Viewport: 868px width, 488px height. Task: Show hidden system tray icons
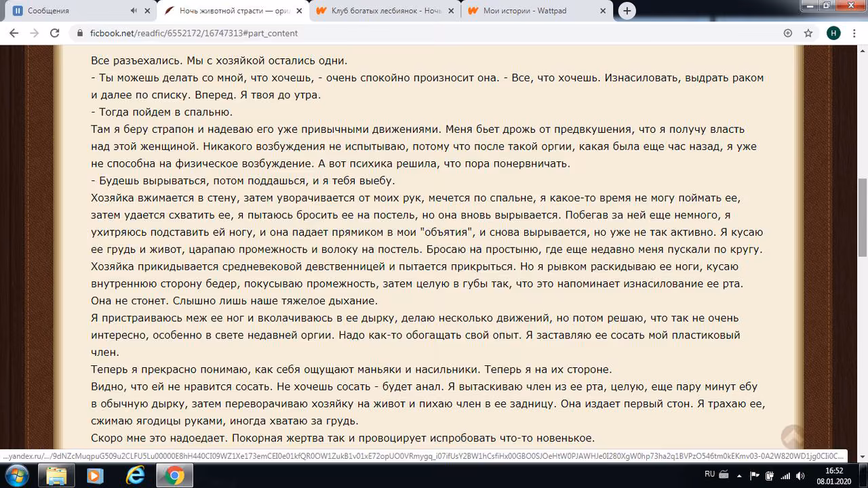point(741,475)
